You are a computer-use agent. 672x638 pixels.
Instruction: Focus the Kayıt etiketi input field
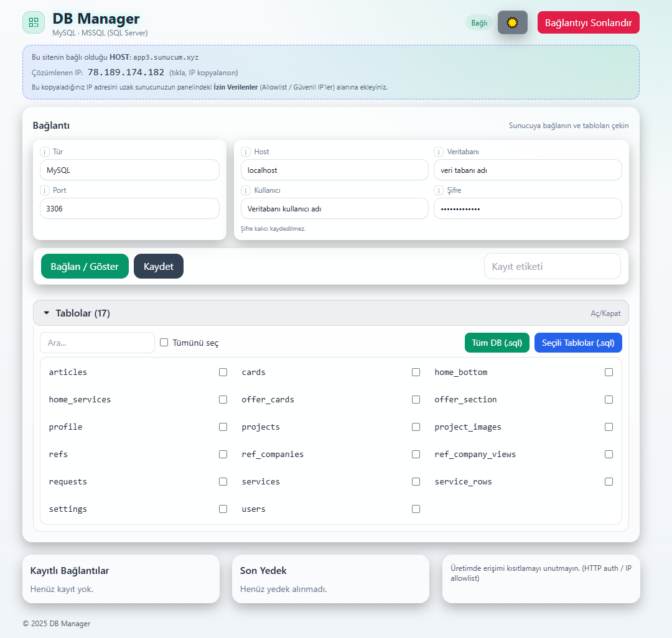(x=552, y=266)
